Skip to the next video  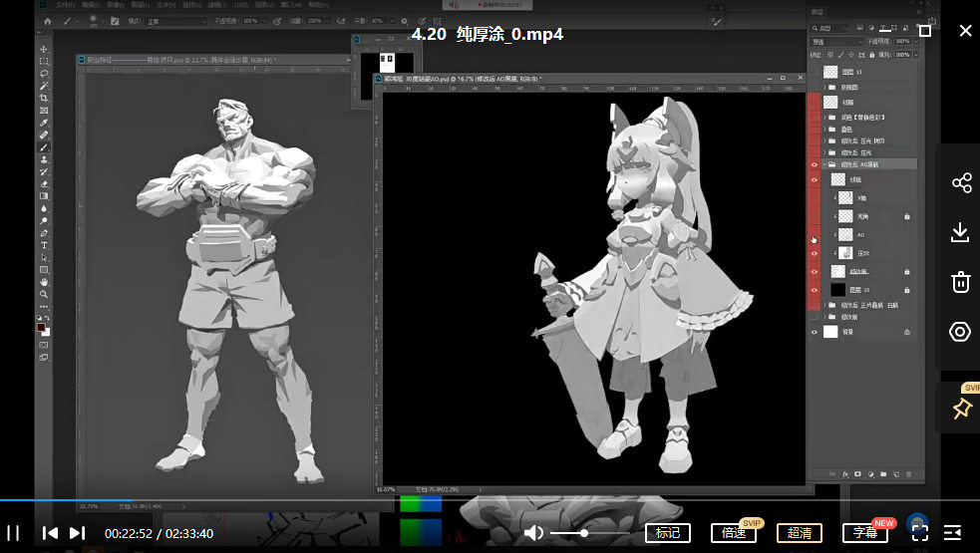point(78,533)
